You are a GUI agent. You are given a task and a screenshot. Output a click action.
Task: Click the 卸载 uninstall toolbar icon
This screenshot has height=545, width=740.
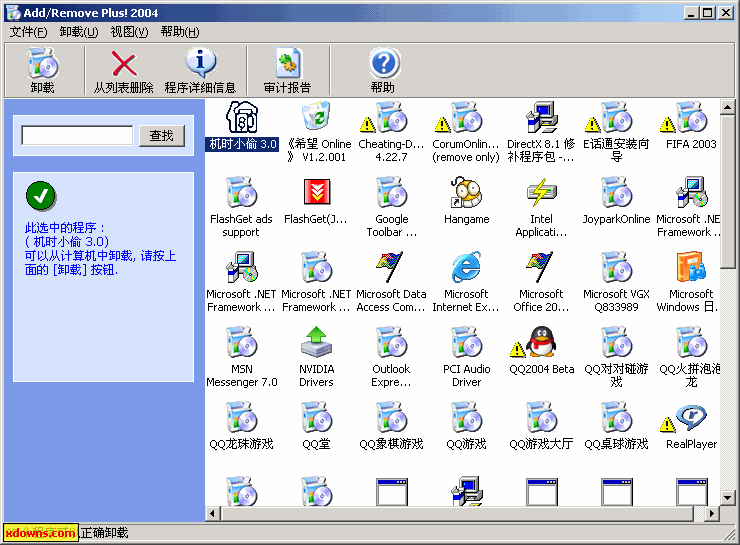pyautogui.click(x=42, y=63)
